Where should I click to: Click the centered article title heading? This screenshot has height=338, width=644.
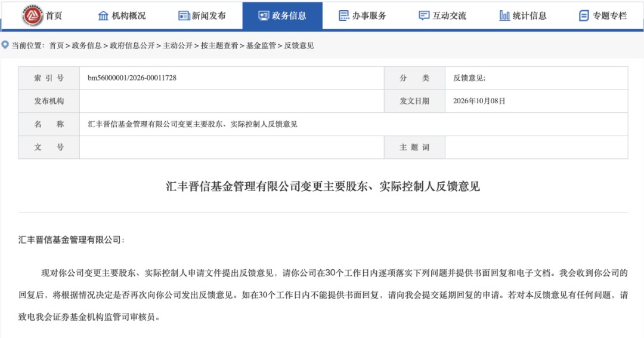tap(323, 186)
